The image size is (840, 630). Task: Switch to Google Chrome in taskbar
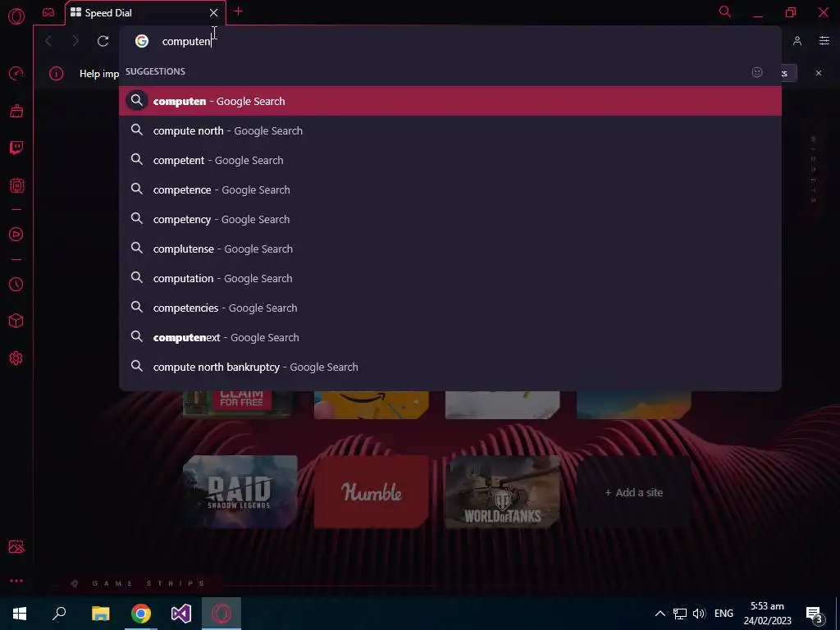coord(141,614)
